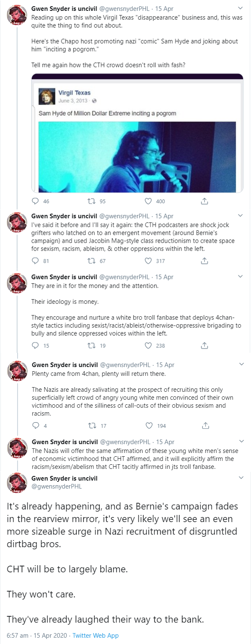Like the tweet with 400 likes
The height and width of the screenshot is (644, 251).
point(148,201)
